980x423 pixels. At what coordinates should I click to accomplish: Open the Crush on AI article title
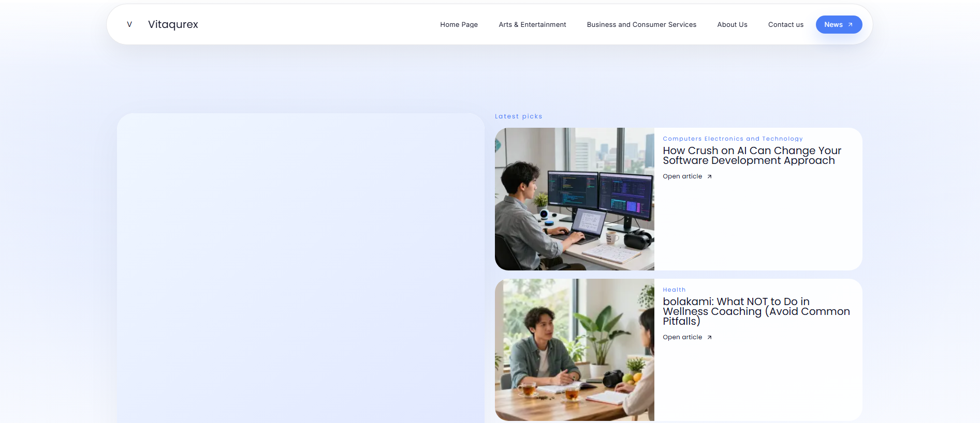click(x=752, y=155)
